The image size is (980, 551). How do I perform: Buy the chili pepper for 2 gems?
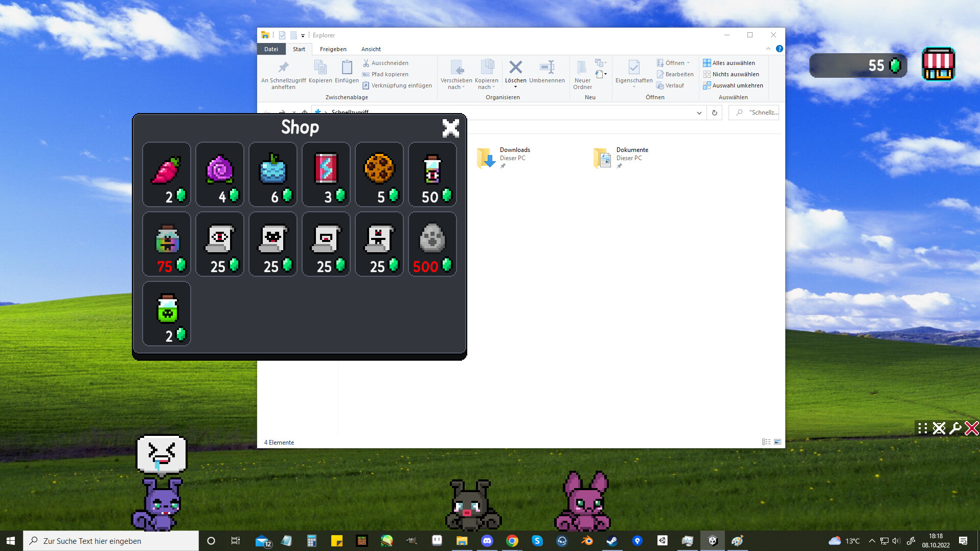pos(166,174)
